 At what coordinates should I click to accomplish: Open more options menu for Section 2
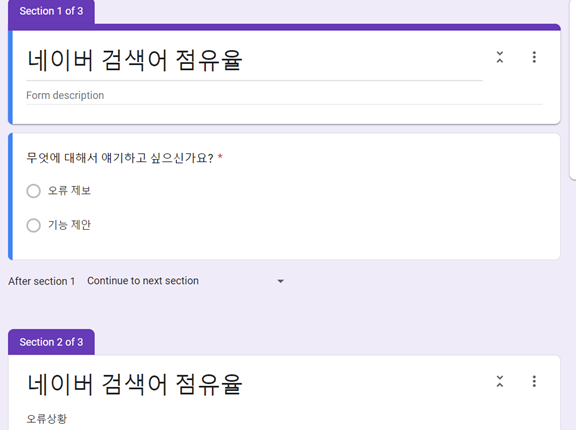[534, 381]
